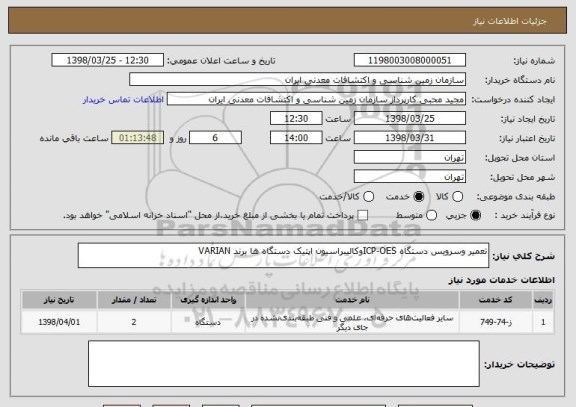Click the unit cell دستگاه
Screen dimensions: 576x407
tap(208, 322)
